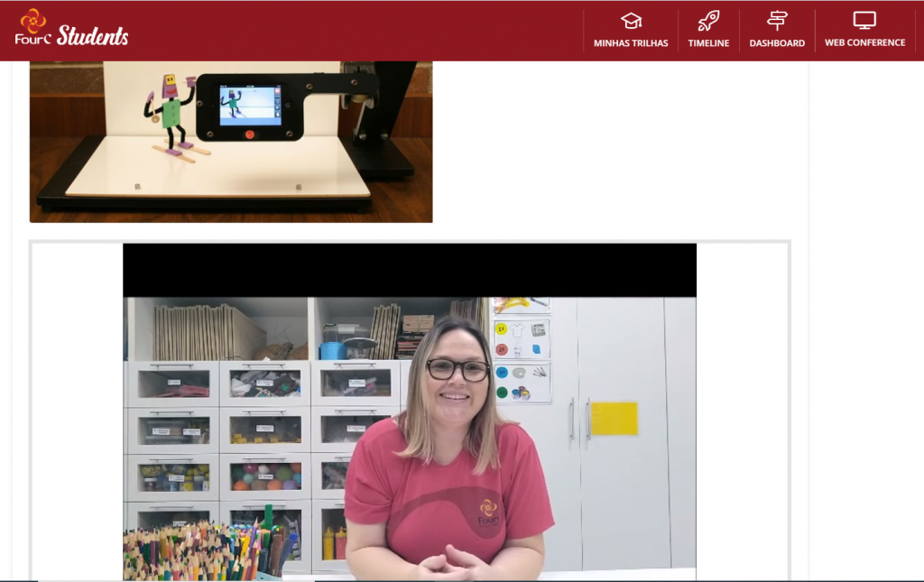Click the yellow note on cabinet door
The image size is (924, 582).
point(614,419)
